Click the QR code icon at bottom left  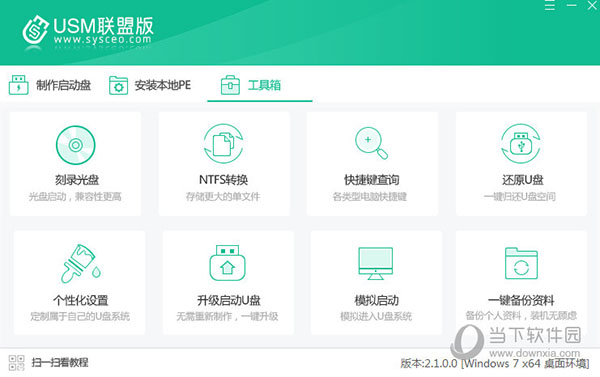[x=16, y=362]
